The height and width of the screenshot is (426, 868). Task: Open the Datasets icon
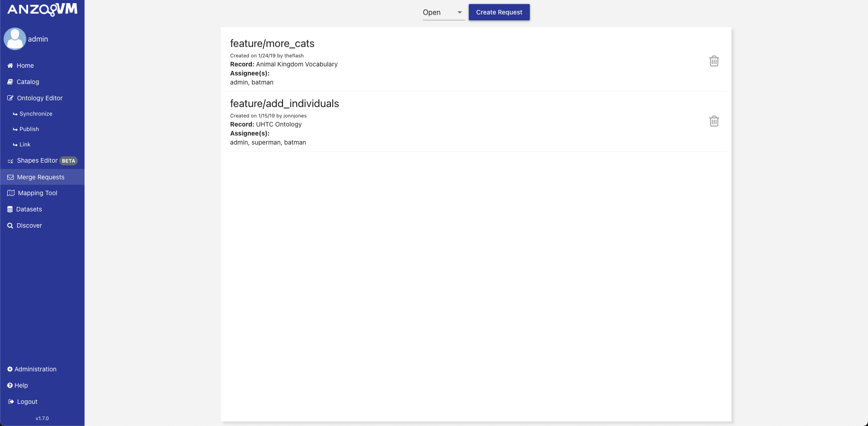9,209
